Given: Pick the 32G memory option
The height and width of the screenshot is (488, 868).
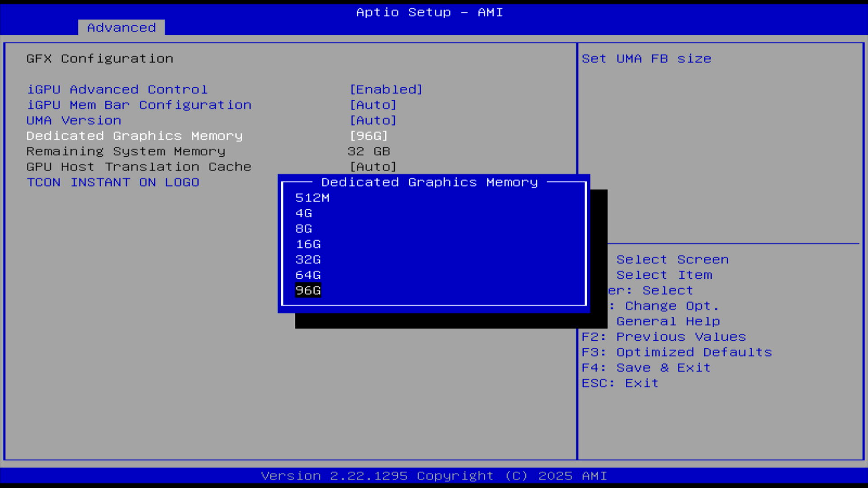Looking at the screenshot, I should 308,260.
